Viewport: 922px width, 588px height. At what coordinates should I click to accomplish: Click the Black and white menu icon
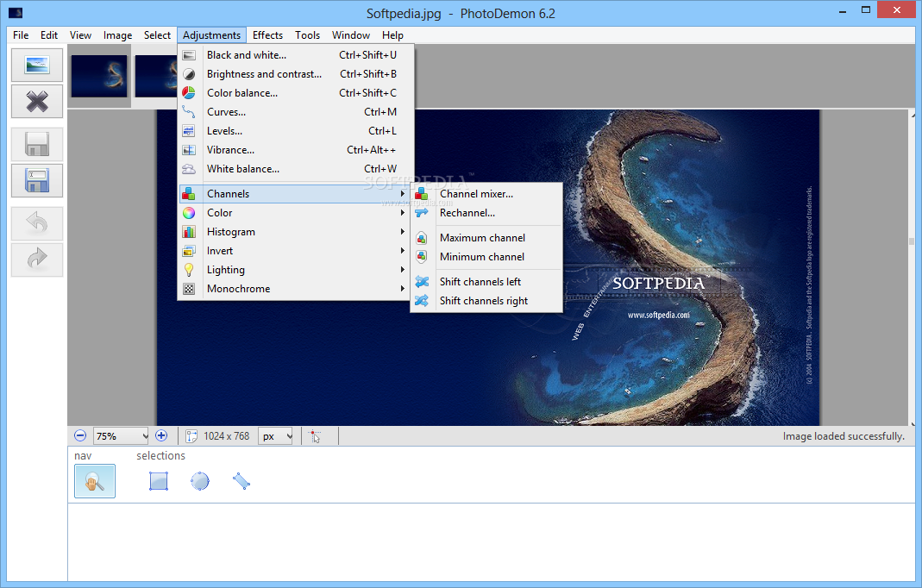tap(189, 55)
